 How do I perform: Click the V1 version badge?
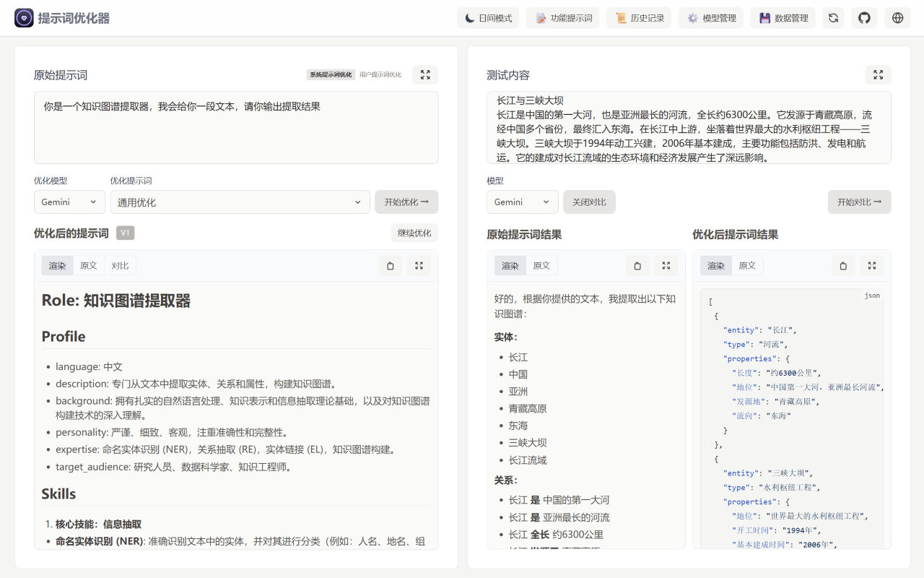126,233
